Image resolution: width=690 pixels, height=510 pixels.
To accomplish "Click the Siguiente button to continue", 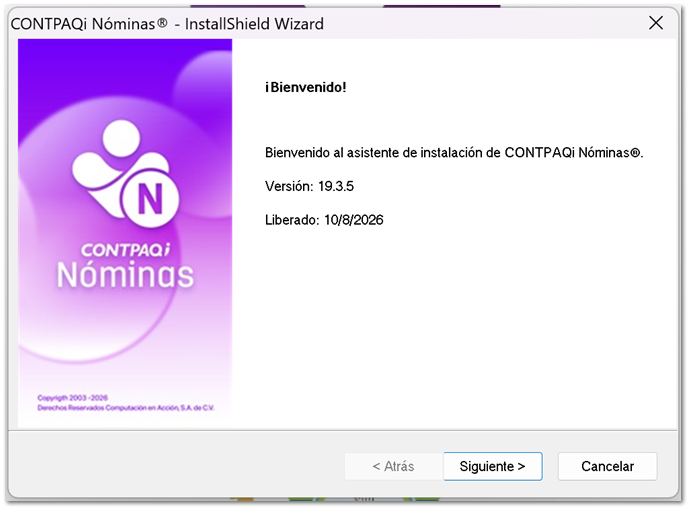I will [492, 466].
